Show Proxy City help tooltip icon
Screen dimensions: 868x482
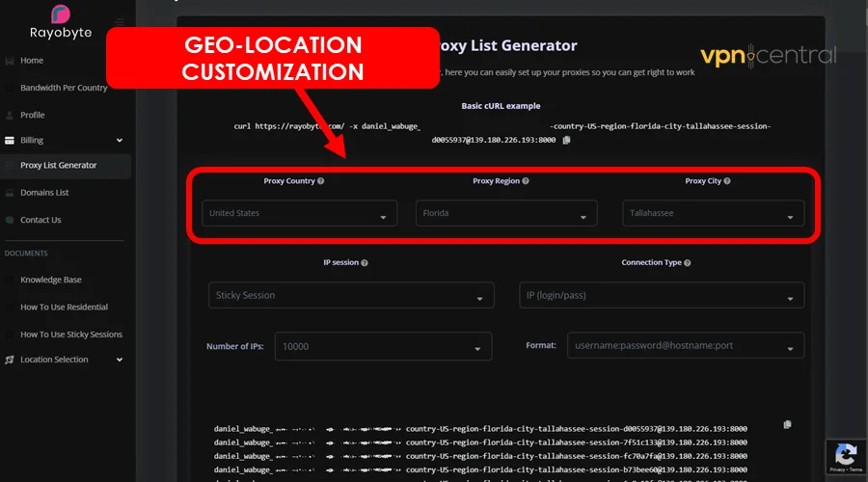click(727, 181)
